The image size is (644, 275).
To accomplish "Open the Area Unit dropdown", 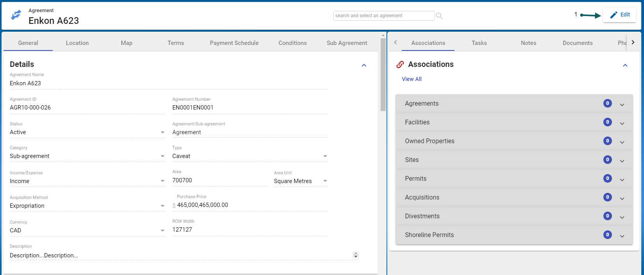I will (x=325, y=181).
